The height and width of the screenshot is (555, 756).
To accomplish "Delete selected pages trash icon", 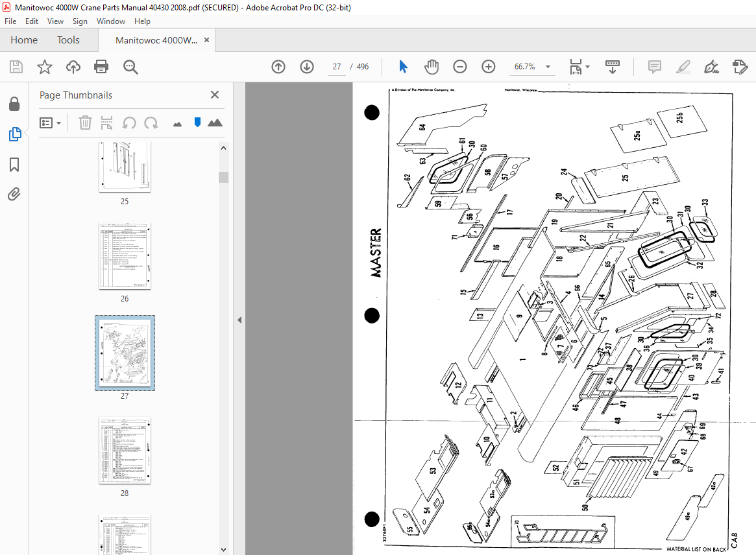I will click(85, 123).
